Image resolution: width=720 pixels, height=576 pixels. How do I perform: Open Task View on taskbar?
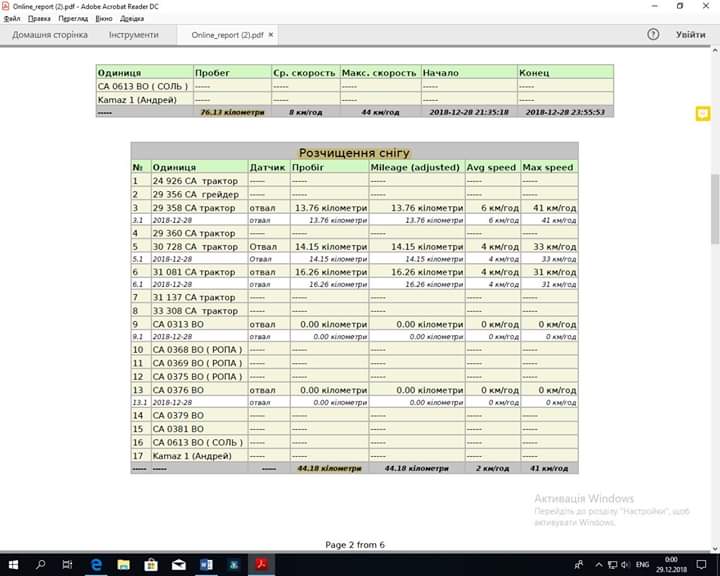coord(68,565)
